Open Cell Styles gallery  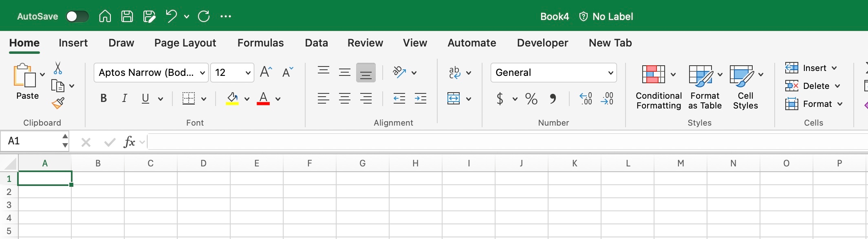745,87
